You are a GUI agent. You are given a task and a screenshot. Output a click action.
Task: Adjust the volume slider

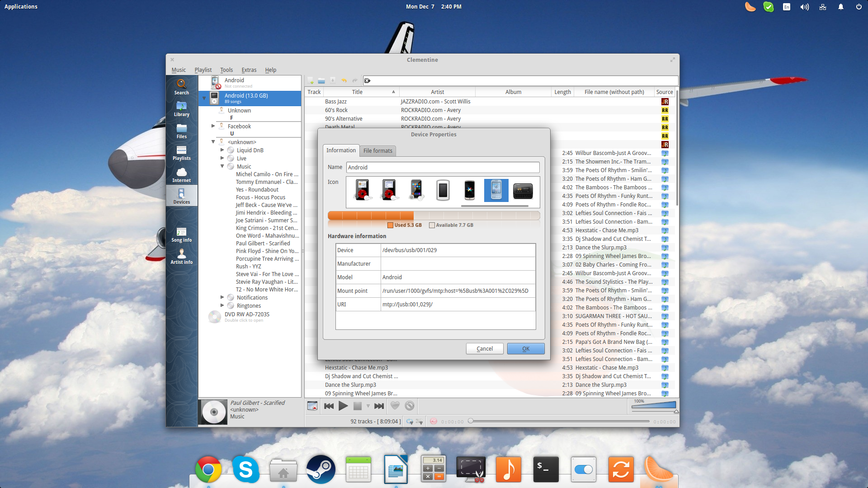(x=654, y=406)
